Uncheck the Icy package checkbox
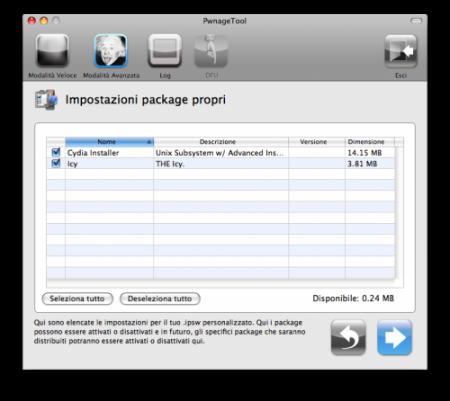The image size is (450, 401). [x=56, y=163]
